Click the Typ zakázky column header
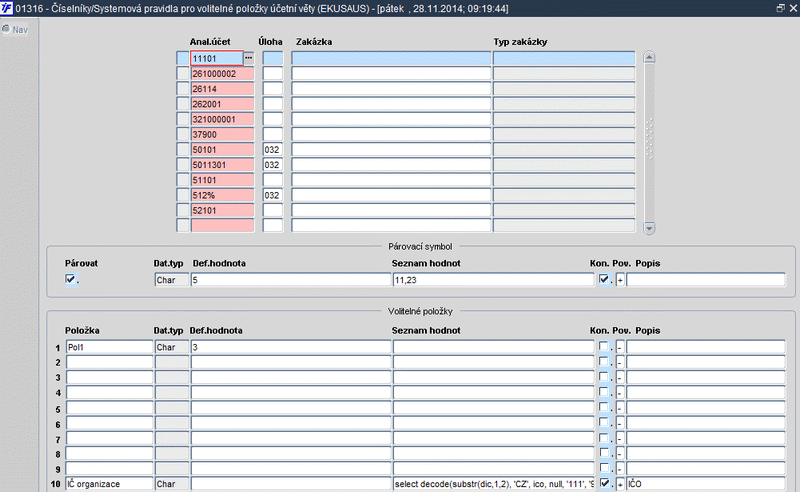This screenshot has height=492, width=800. [x=520, y=41]
